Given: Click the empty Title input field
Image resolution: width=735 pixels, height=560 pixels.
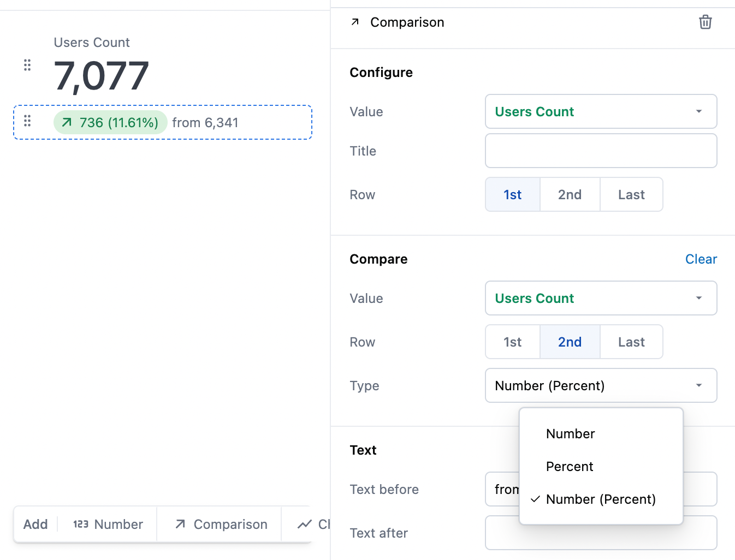Looking at the screenshot, I should [601, 151].
